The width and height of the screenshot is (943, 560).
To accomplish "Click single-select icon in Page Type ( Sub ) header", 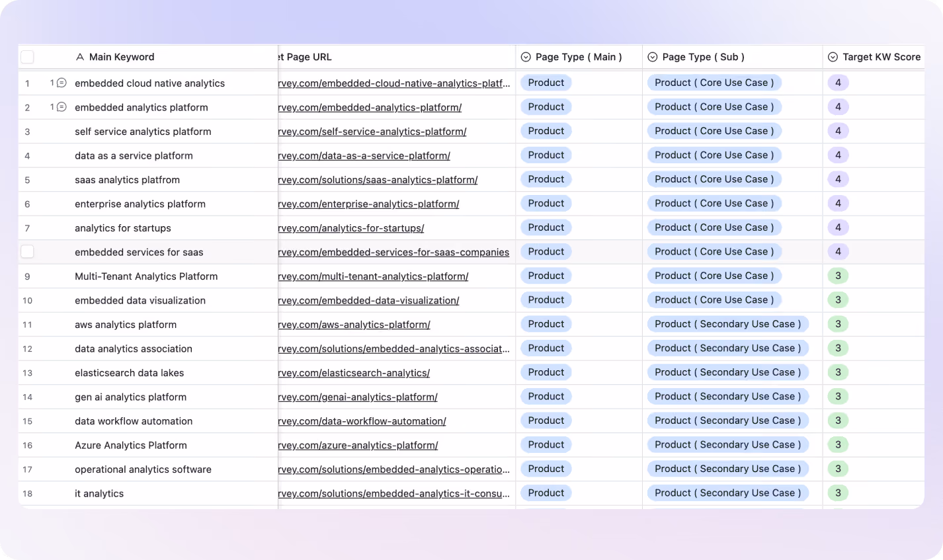I will (652, 57).
